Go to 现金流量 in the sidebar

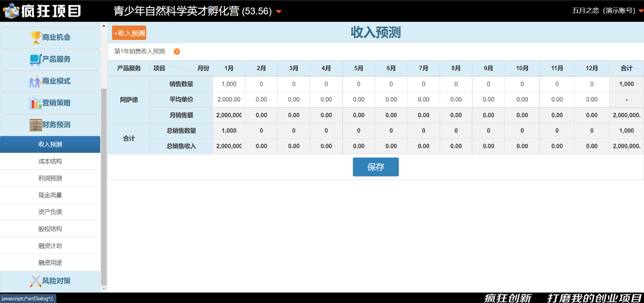[x=50, y=195]
